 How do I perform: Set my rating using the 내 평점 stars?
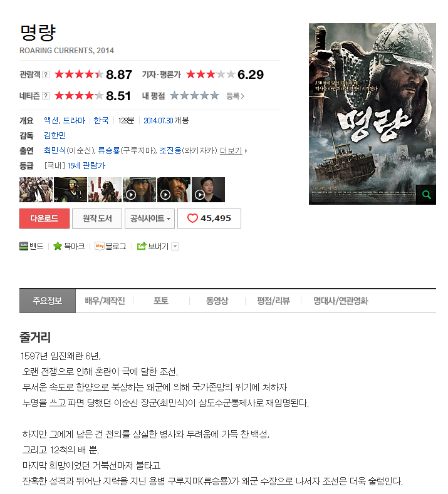(194, 95)
